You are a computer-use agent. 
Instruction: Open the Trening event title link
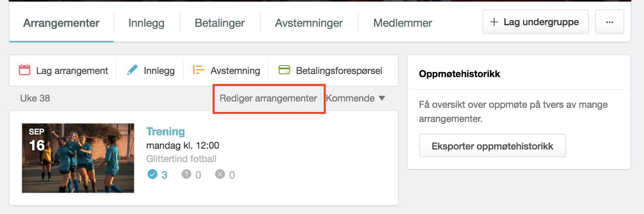166,131
